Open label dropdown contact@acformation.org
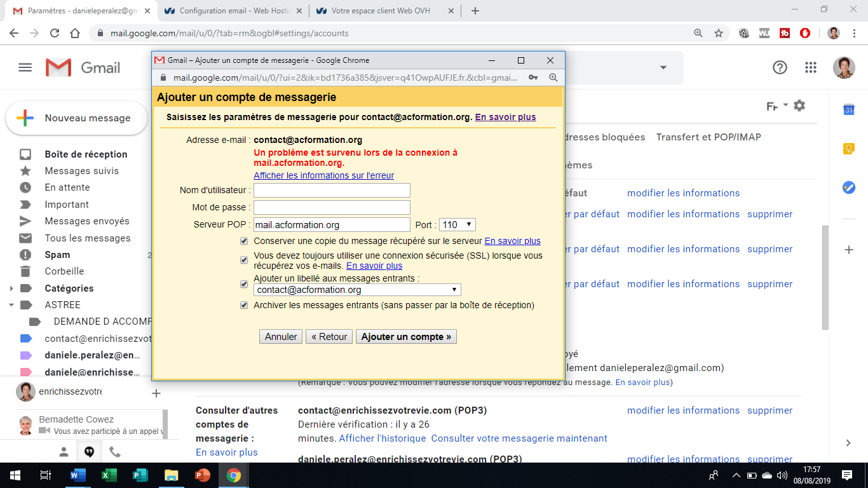Viewport: 868px width, 488px height. (357, 290)
